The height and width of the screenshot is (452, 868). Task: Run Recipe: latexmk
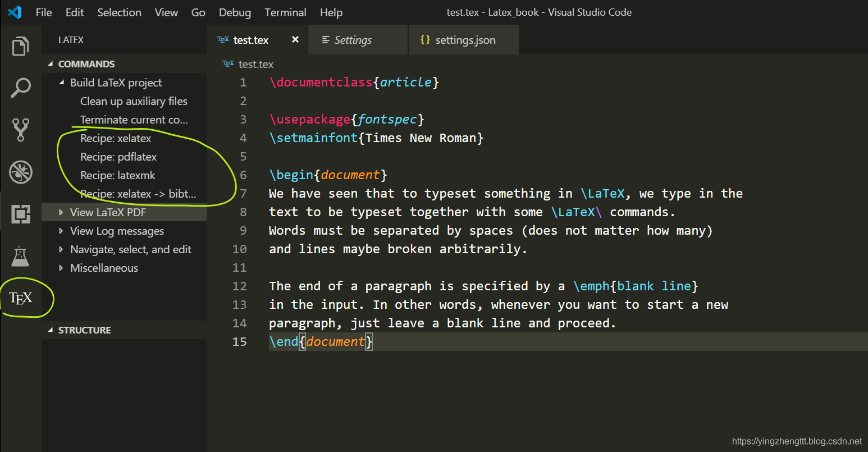click(118, 175)
